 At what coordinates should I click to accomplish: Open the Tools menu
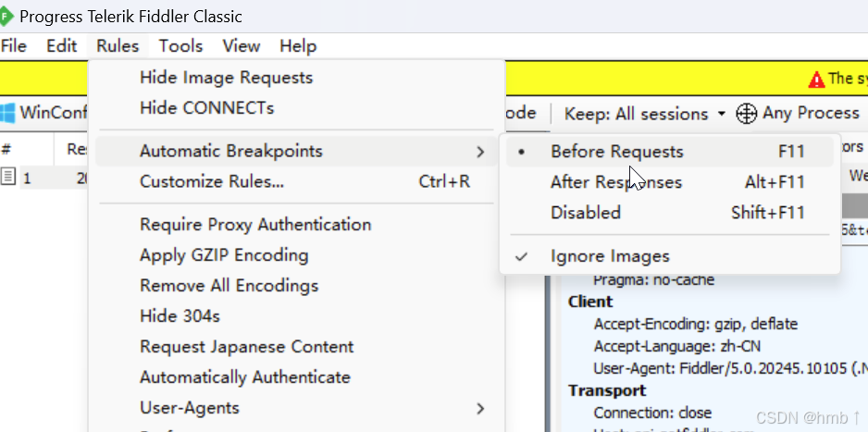(180, 46)
